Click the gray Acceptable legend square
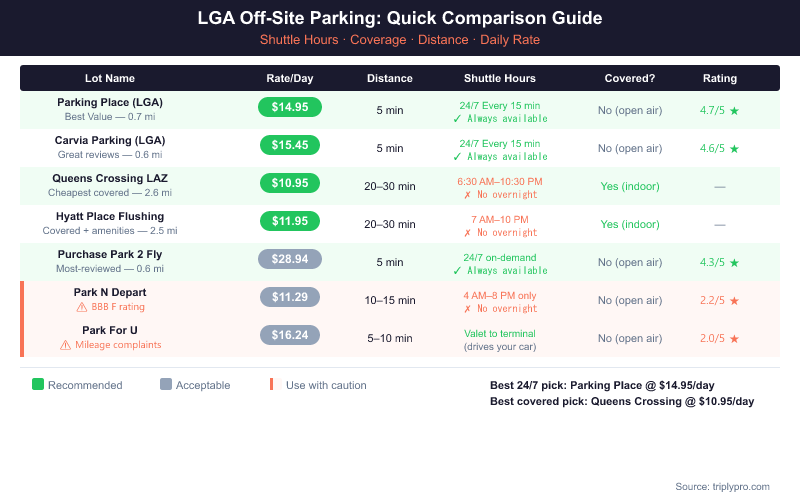The width and height of the screenshot is (800, 500). (166, 385)
